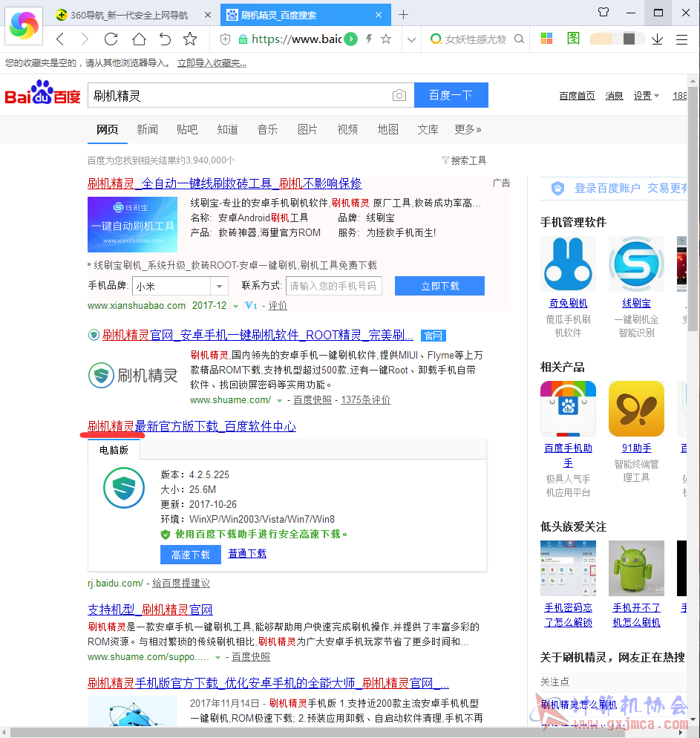
Task: Open the colorful grid apps icon
Action: [x=546, y=39]
